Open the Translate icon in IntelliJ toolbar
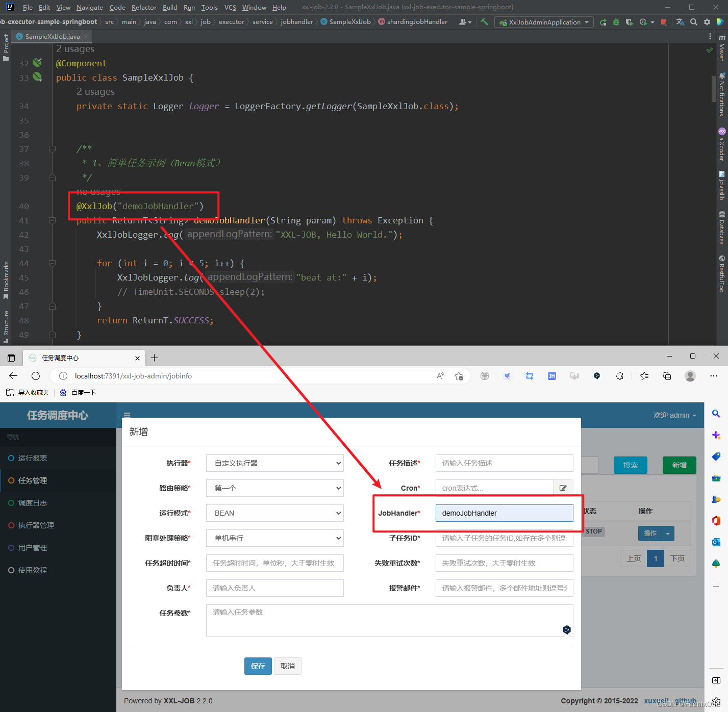728x712 pixels. click(x=680, y=22)
